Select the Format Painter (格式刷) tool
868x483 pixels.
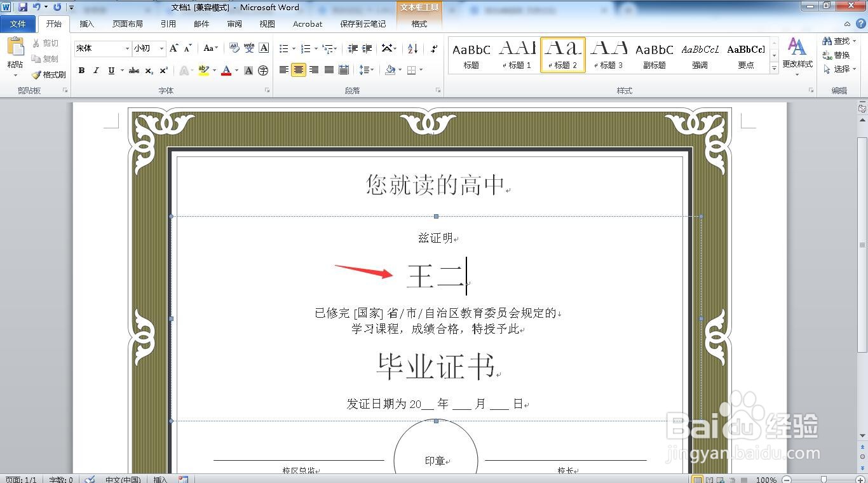point(49,74)
